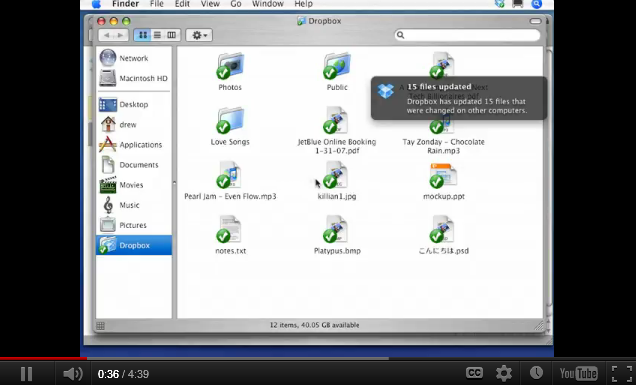Image resolution: width=636 pixels, height=385 pixels.
Task: Click the Watch Later clock button
Action: point(536,372)
